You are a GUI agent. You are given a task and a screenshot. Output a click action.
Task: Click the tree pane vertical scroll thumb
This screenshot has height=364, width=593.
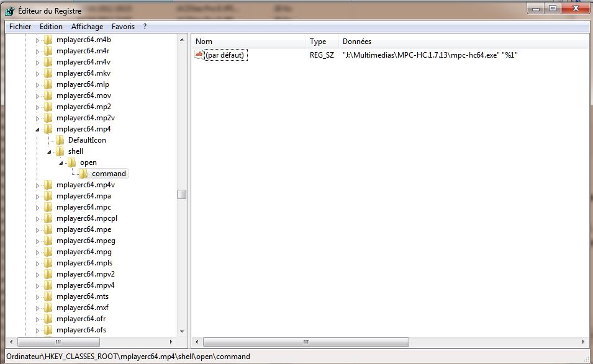[x=182, y=195]
